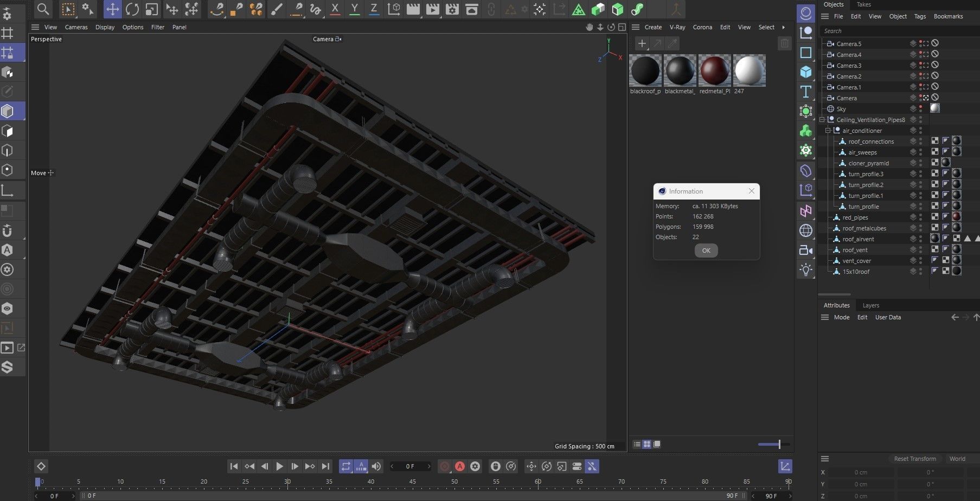The width and height of the screenshot is (980, 501).
Task: Open the material manager hamburger menu
Action: pos(636,27)
